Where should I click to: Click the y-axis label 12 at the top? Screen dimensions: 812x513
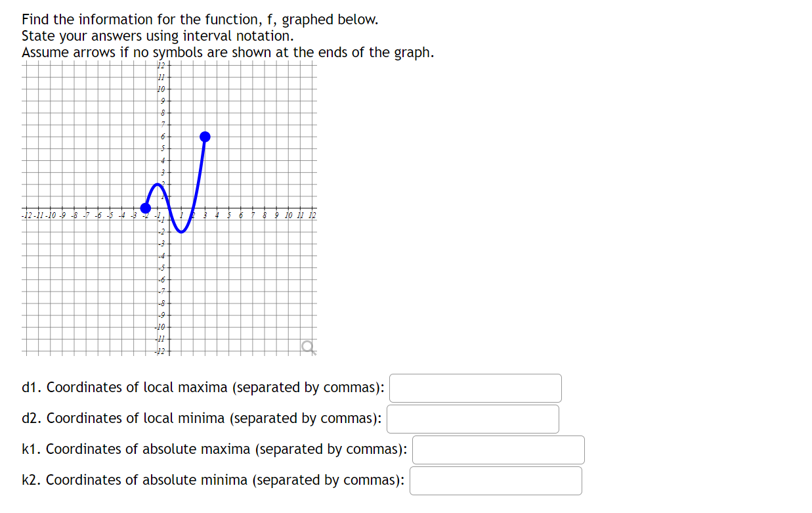tap(161, 64)
